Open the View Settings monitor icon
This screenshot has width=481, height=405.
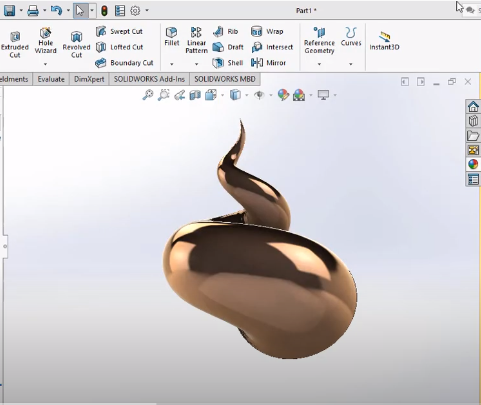(x=323, y=95)
